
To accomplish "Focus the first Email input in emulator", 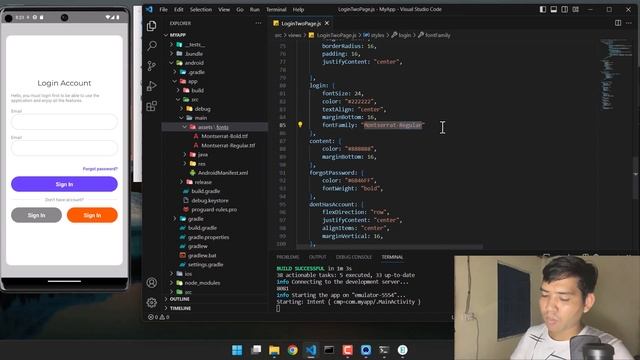I will click(x=64, y=122).
